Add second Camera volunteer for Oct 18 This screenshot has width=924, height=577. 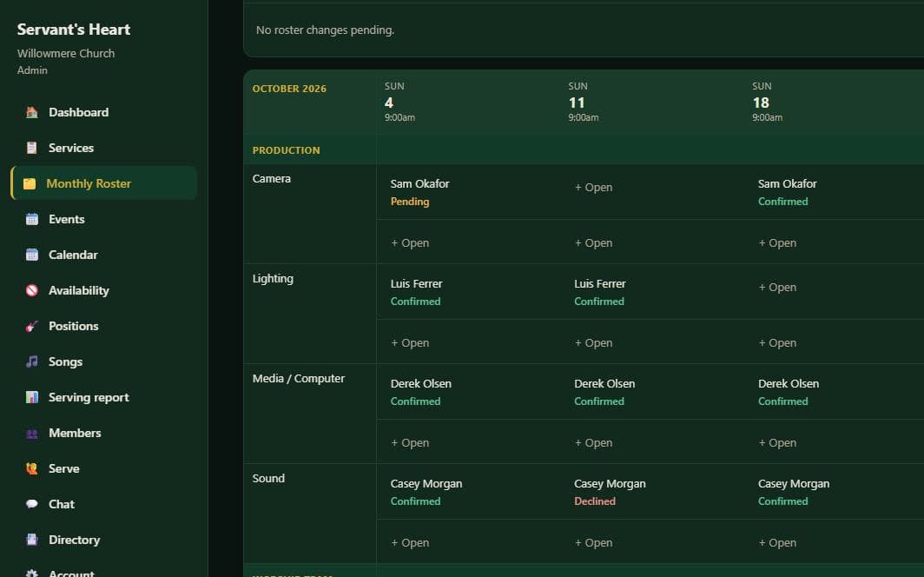coord(777,242)
